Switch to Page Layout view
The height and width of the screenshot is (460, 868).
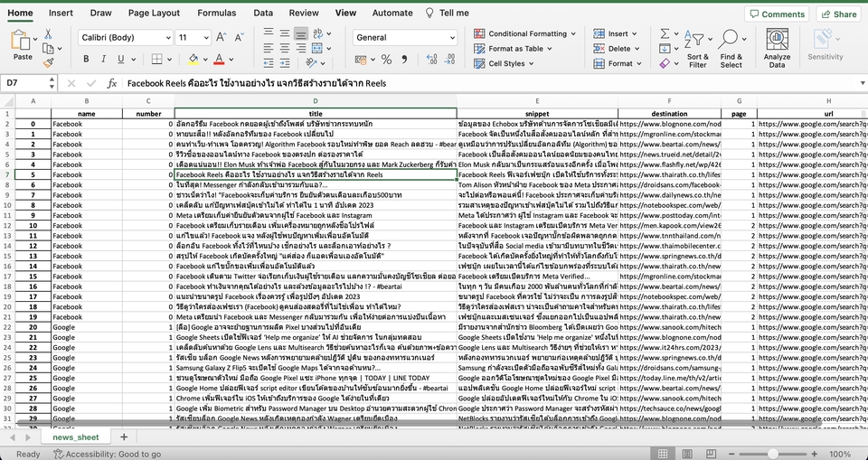click(x=687, y=454)
